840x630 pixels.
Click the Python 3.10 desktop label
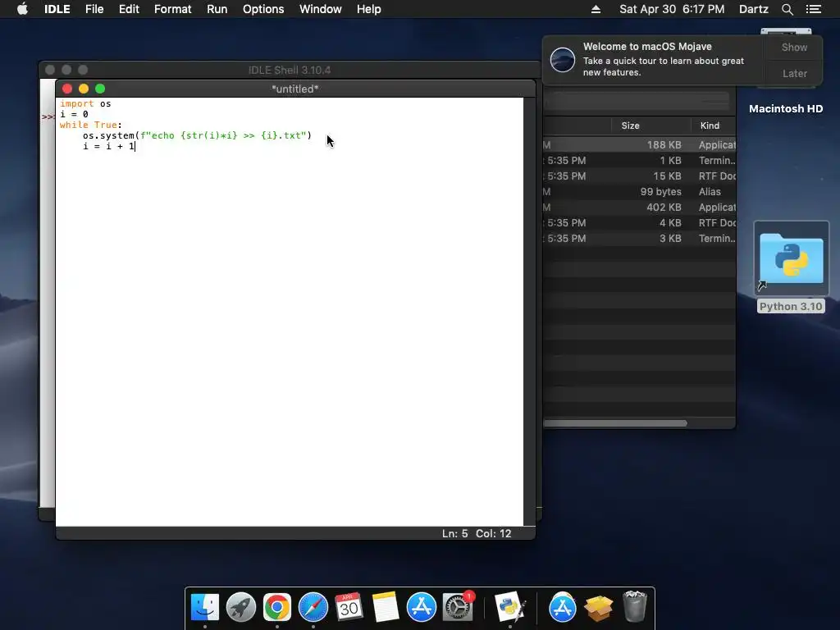click(791, 307)
